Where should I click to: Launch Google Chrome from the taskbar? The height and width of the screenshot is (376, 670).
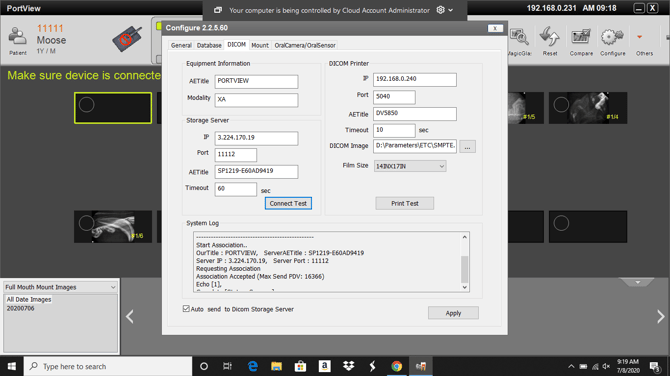click(397, 366)
